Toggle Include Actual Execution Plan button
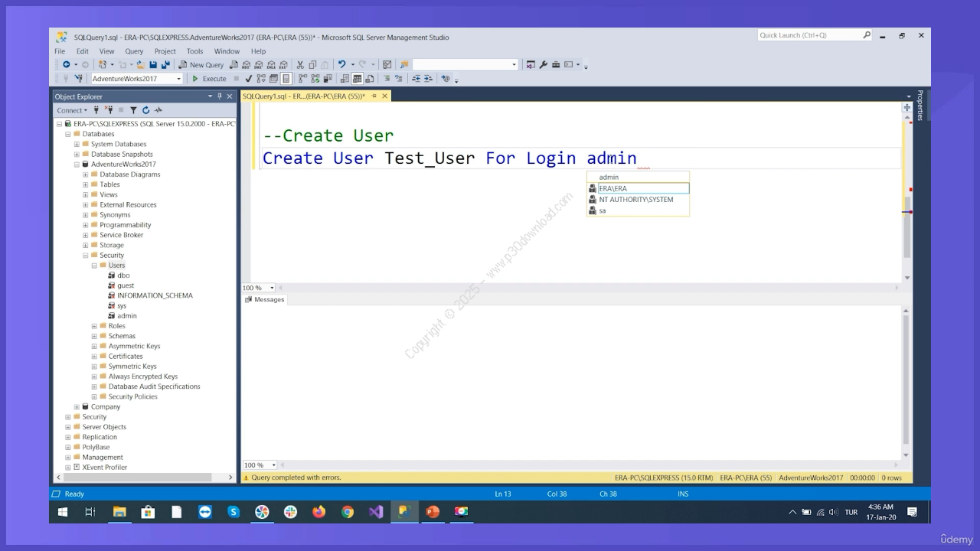The image size is (980, 551). (303, 79)
